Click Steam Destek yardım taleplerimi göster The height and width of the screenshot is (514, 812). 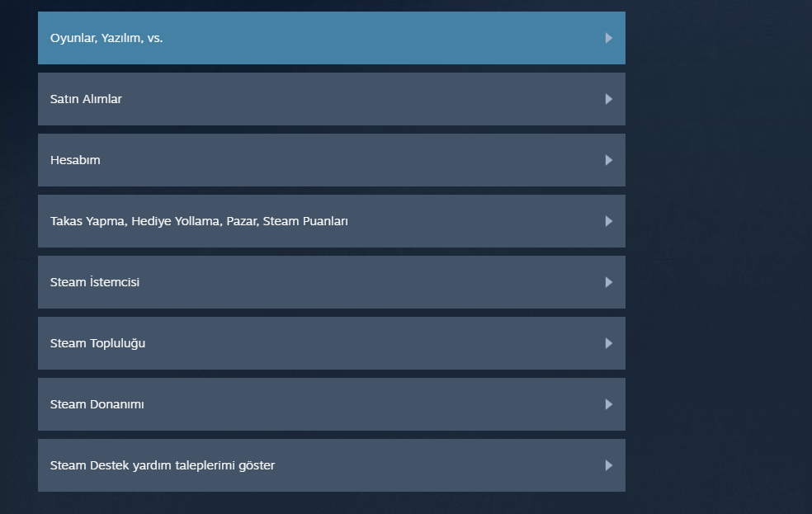(163, 465)
